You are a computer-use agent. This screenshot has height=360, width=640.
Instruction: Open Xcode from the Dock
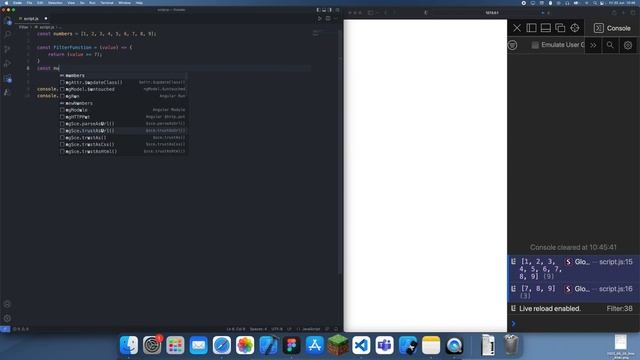point(268,345)
